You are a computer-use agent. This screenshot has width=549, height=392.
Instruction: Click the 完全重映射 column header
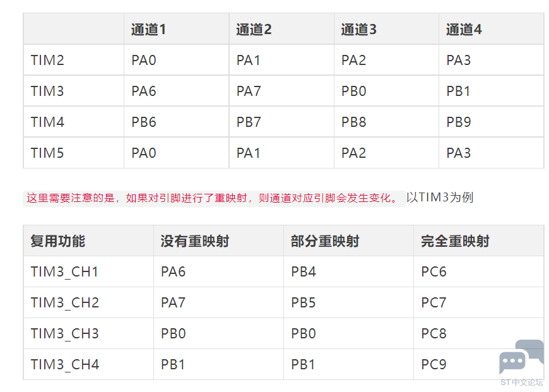point(455,241)
